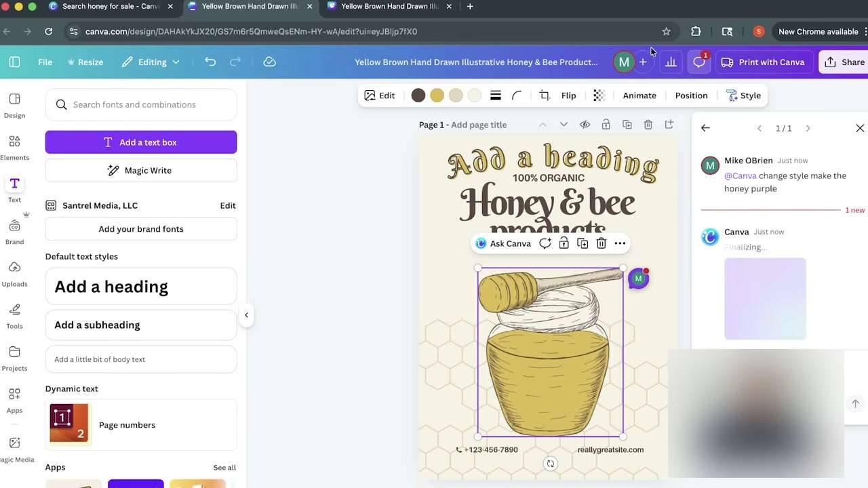
Task: Collapse the side panel with the arrow
Action: coord(246,314)
